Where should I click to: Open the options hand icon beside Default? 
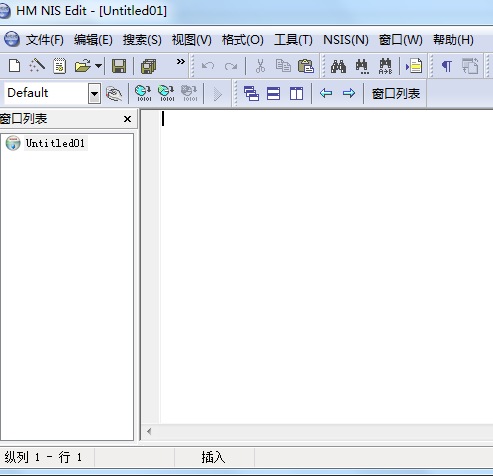(114, 93)
